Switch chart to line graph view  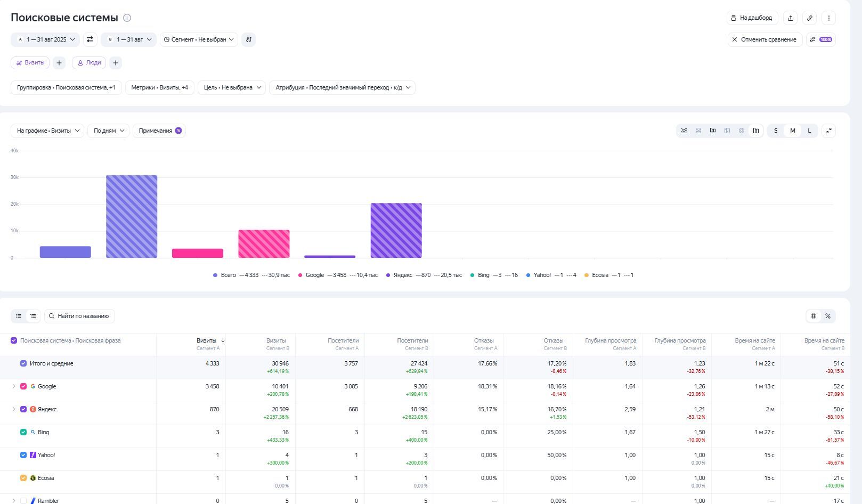point(684,131)
